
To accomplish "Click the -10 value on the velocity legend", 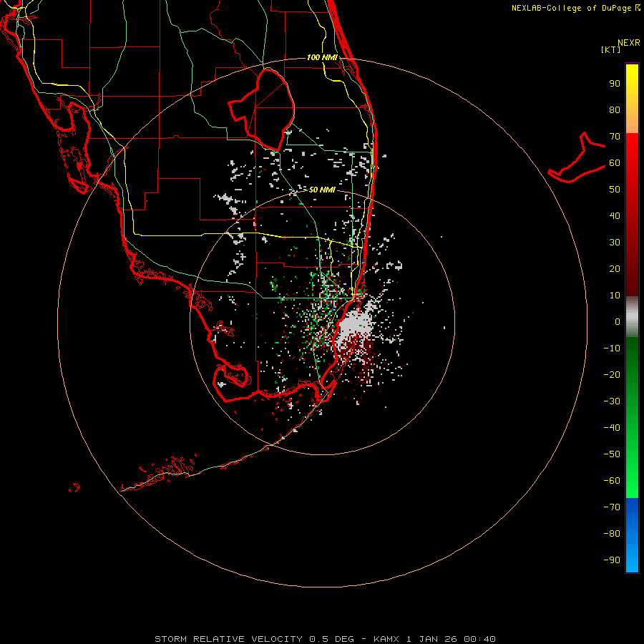I will pos(612,348).
